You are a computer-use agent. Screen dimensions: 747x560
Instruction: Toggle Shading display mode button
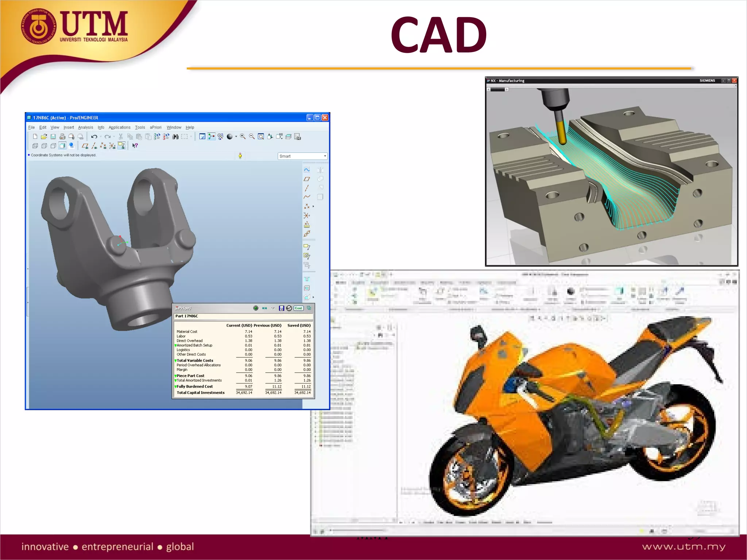62,146
